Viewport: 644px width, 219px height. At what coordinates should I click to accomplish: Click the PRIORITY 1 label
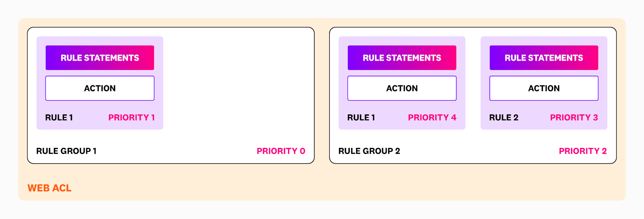click(132, 117)
